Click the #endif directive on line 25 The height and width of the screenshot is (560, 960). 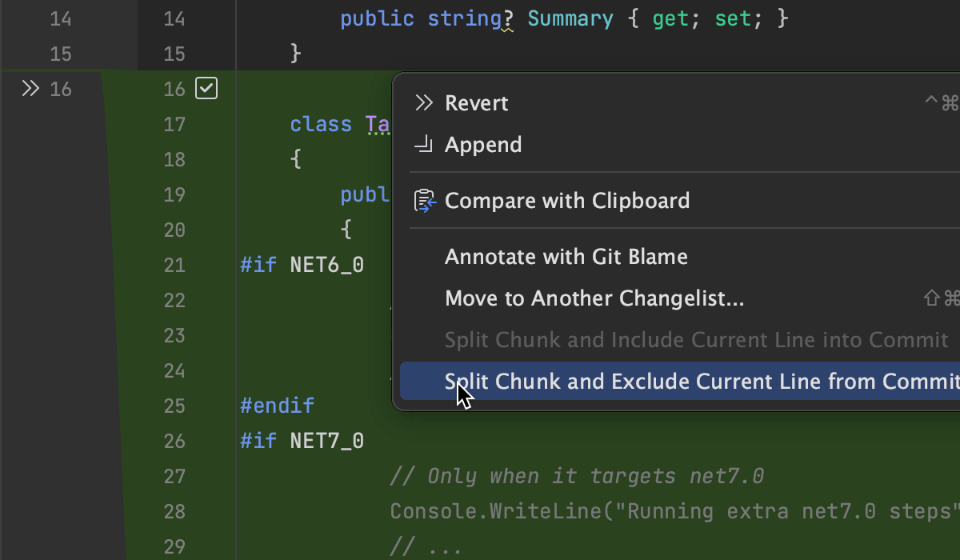278,406
